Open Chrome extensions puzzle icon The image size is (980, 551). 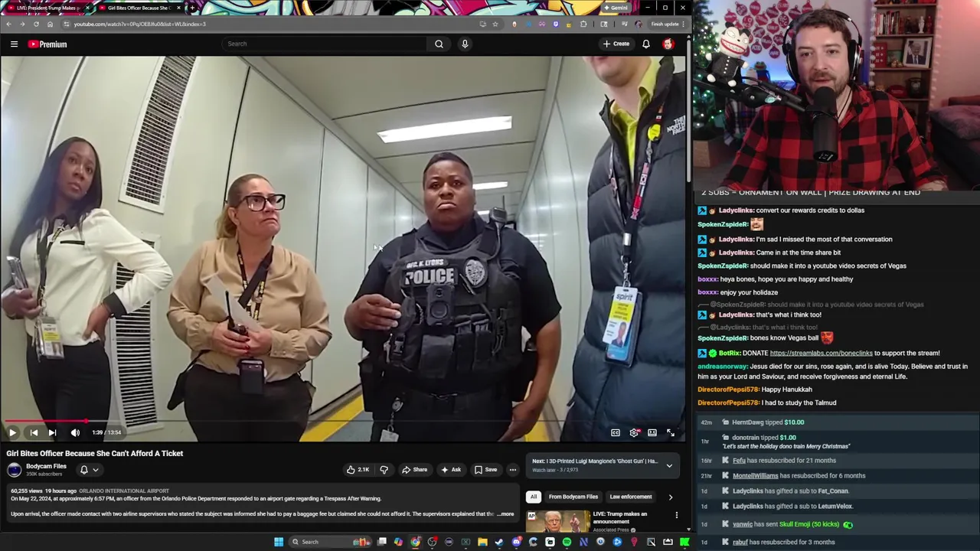coord(584,24)
